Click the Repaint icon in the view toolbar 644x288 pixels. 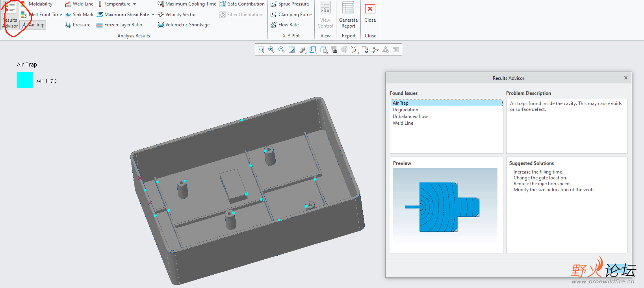click(292, 50)
